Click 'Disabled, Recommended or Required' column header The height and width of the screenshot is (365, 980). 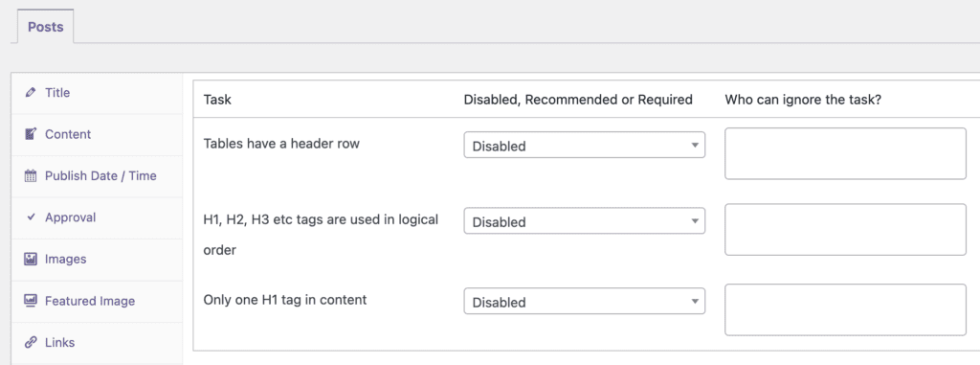pos(578,100)
